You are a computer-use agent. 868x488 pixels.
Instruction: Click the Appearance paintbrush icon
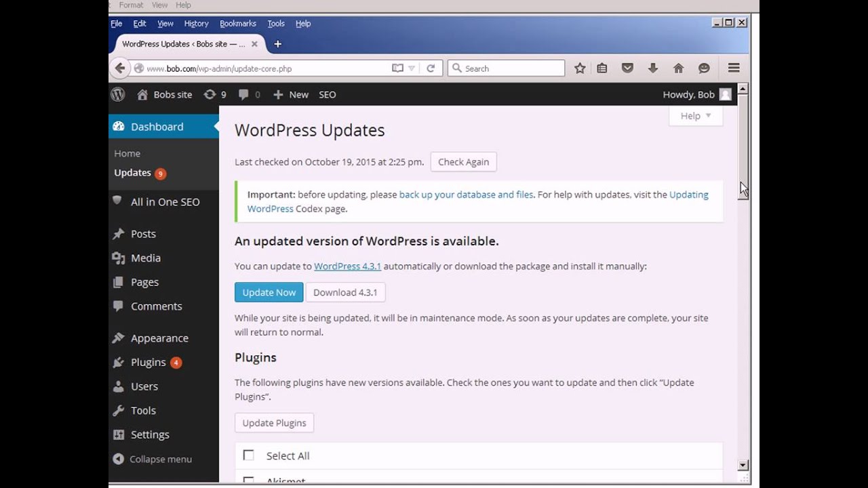119,338
